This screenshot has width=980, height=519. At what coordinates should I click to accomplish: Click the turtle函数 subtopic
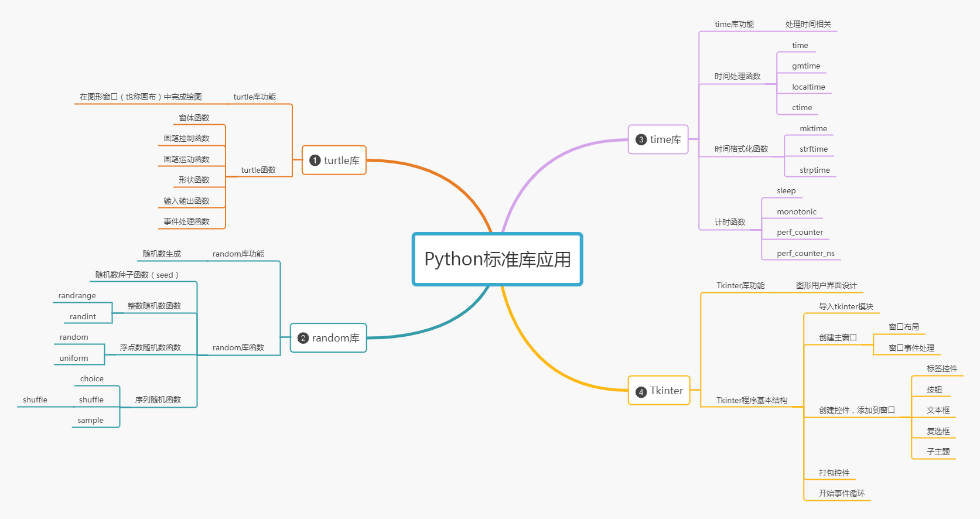tap(258, 170)
